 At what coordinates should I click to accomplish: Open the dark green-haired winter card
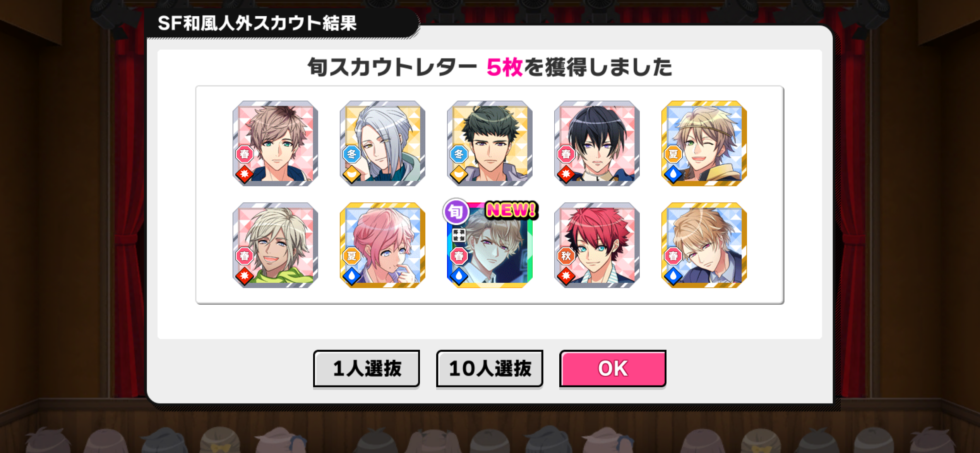490,144
